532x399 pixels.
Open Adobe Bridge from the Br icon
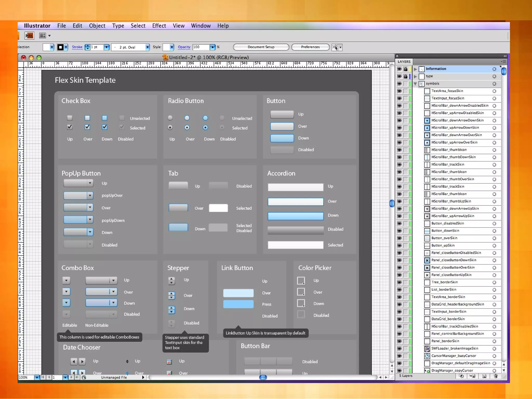(29, 36)
